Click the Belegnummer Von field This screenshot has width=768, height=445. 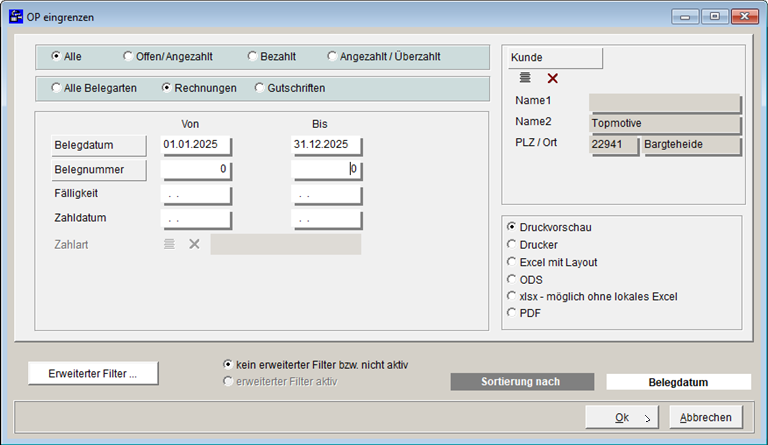(196, 170)
